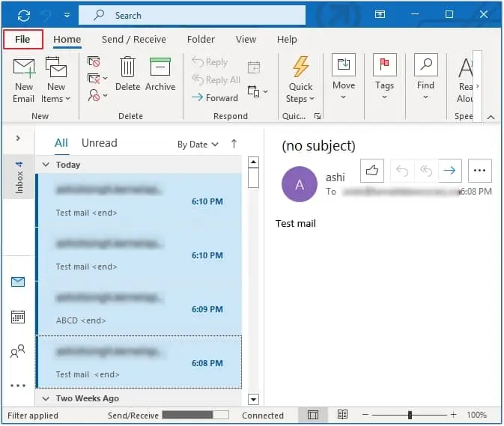Open the Junk dropdown icon
Viewport: 504px width, 426px height.
click(x=97, y=95)
